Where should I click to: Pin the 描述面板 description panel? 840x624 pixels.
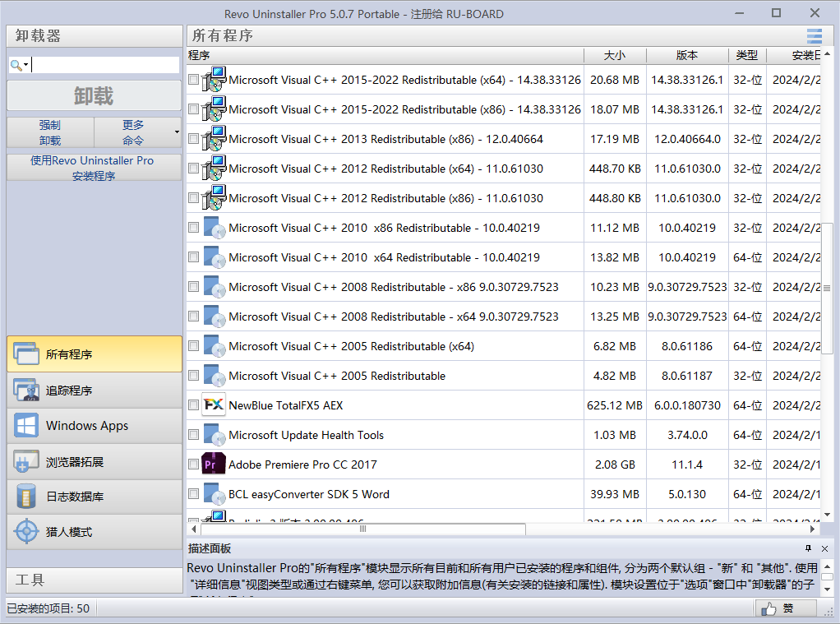coord(808,548)
